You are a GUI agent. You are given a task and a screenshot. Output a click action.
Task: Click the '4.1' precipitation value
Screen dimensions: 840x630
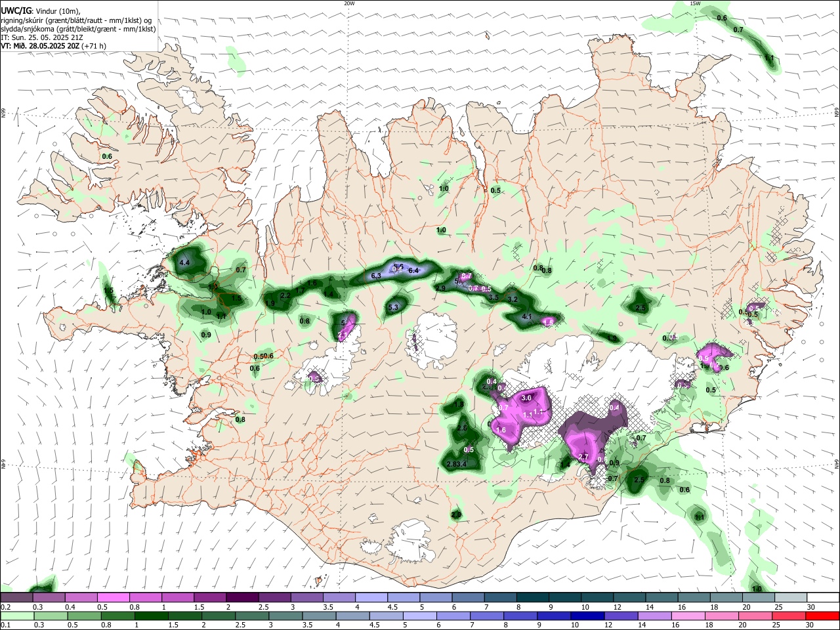click(526, 317)
